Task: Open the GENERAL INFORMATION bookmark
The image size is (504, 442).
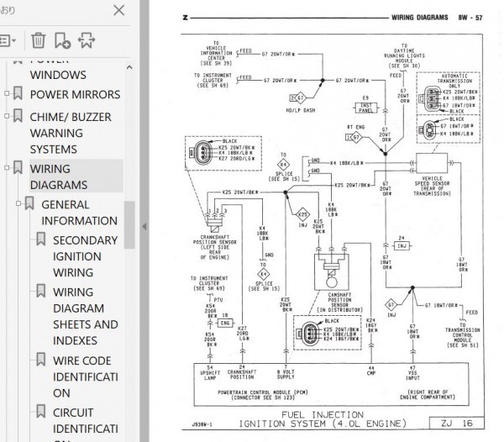Action: 79,213
